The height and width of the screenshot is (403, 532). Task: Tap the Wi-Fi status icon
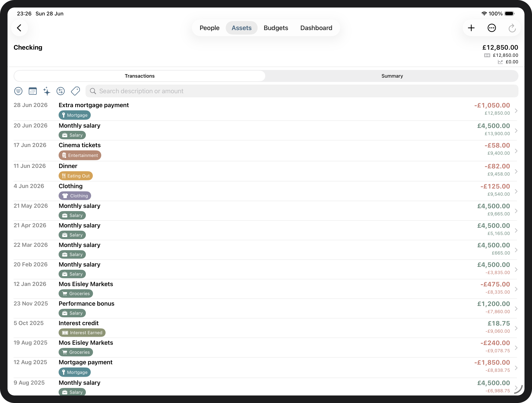pos(484,14)
